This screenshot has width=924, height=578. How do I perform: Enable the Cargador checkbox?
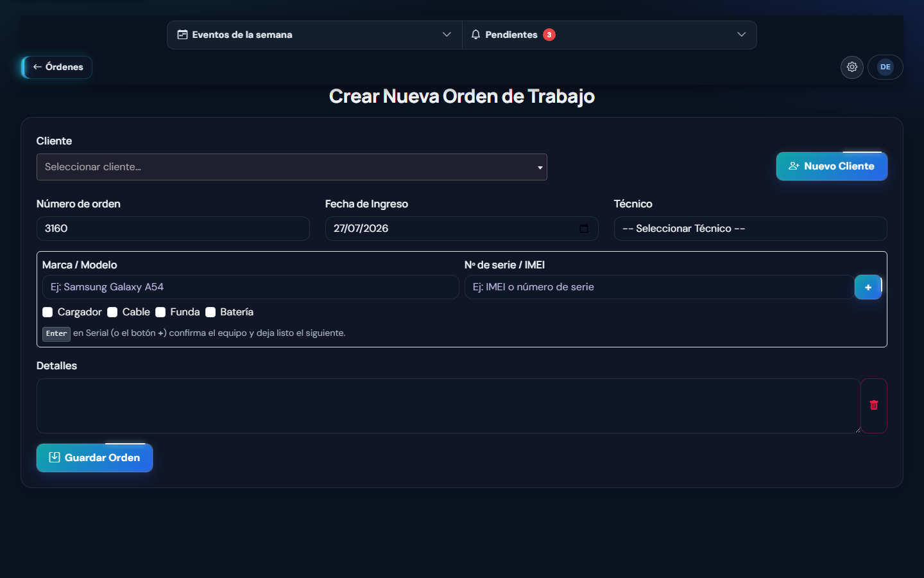point(47,312)
